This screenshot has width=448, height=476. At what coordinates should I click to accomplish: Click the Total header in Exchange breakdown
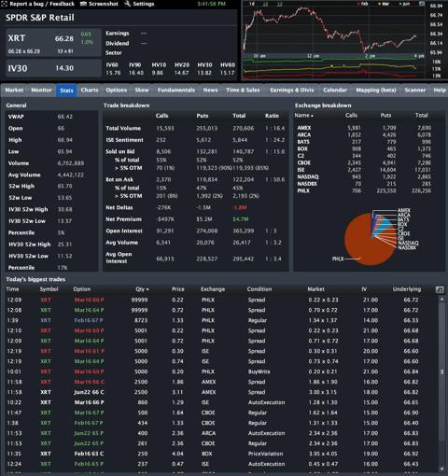point(422,116)
